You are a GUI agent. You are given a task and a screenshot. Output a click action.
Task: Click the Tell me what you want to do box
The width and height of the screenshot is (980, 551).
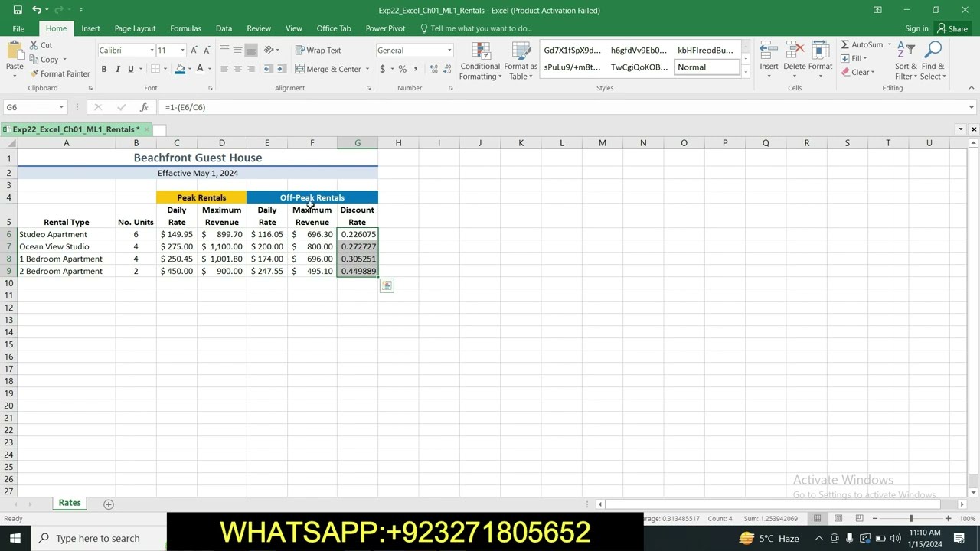point(476,28)
